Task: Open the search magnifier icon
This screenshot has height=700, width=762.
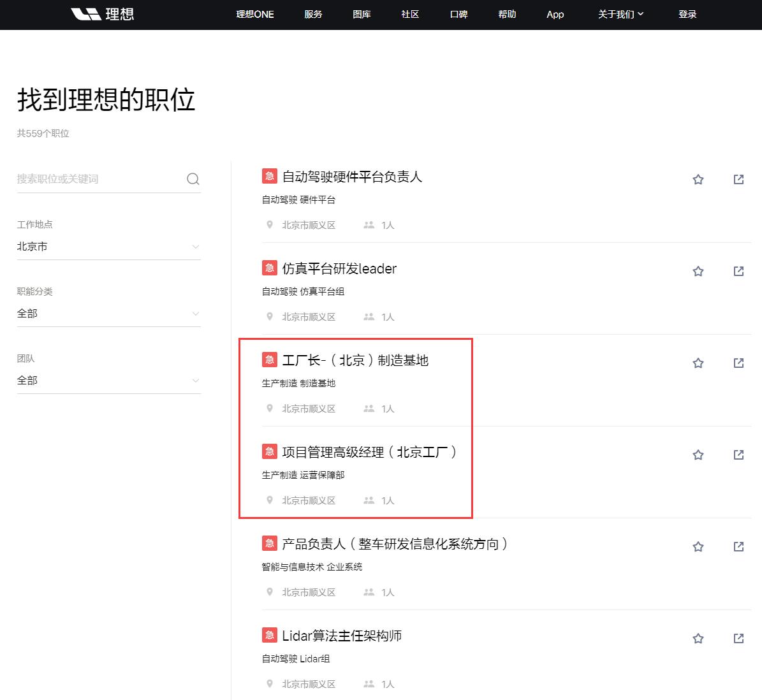Action: click(x=193, y=179)
